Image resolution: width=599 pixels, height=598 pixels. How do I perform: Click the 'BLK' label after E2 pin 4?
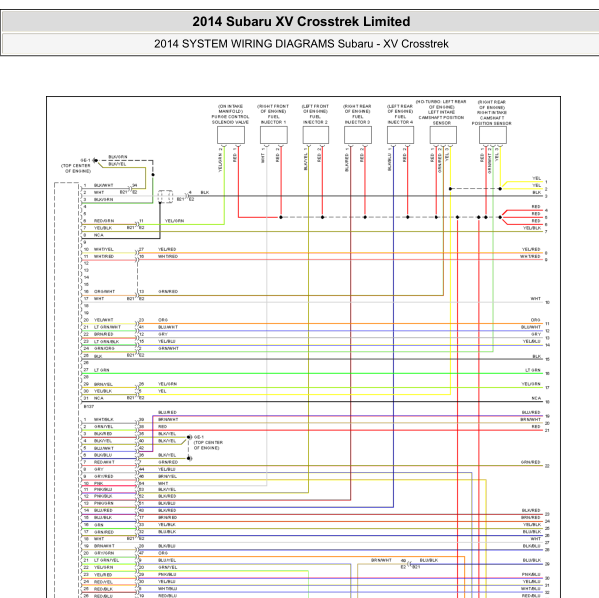click(x=205, y=192)
